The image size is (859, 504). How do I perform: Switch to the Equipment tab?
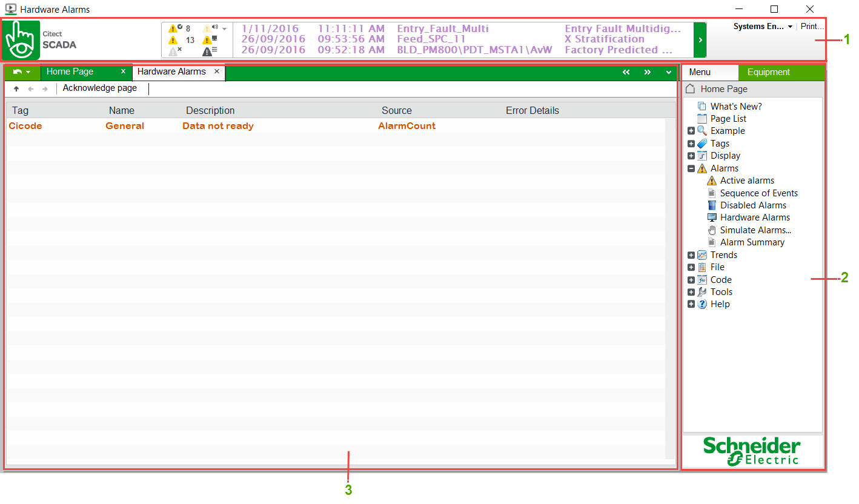coord(768,72)
